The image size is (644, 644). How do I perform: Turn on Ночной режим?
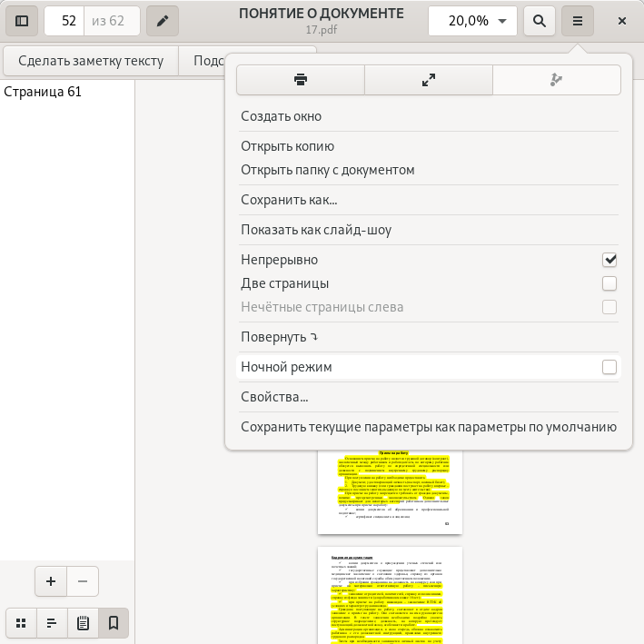(609, 367)
